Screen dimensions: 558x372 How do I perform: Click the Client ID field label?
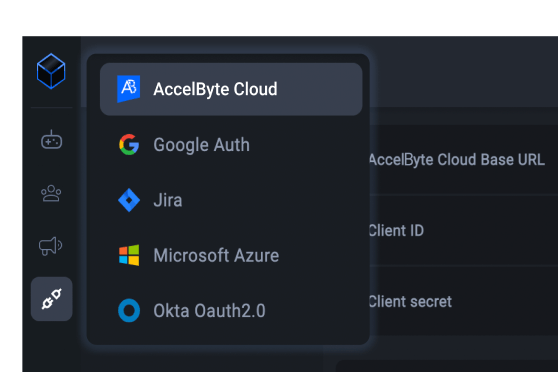[x=396, y=231]
